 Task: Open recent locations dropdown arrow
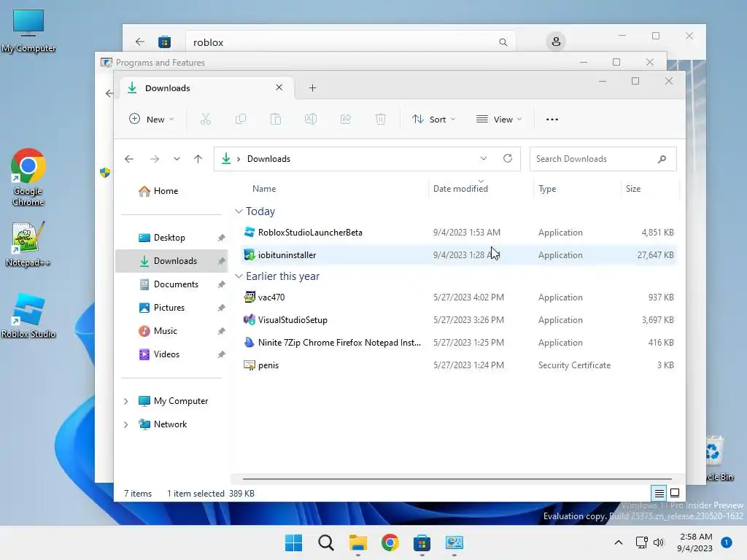pos(177,159)
